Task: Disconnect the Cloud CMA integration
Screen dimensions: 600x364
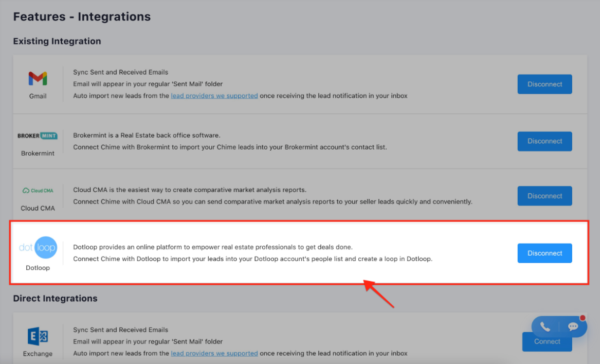Action: coord(544,196)
